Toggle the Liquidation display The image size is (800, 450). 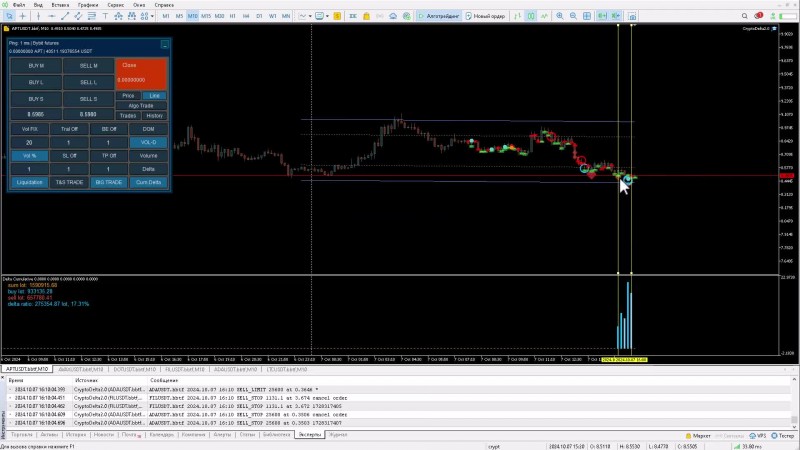tap(29, 182)
